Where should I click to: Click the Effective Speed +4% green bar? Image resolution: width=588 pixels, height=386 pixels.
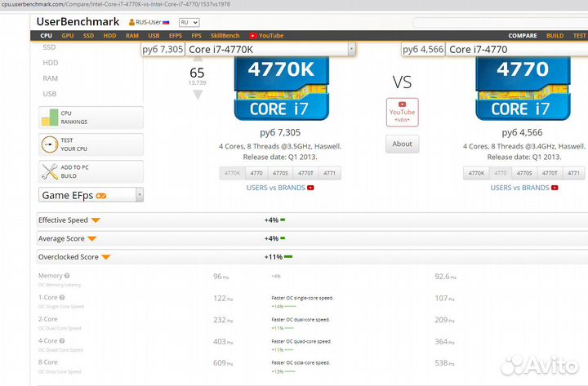(283, 220)
